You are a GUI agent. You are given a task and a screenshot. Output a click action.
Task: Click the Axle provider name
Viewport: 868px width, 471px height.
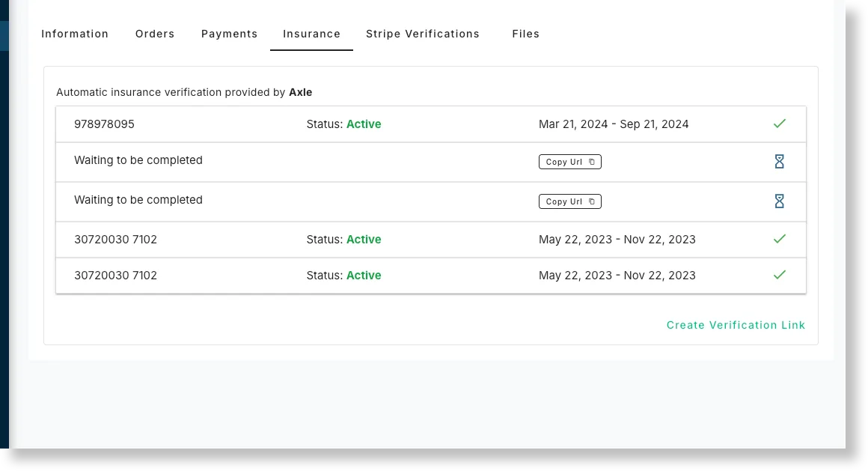point(301,92)
